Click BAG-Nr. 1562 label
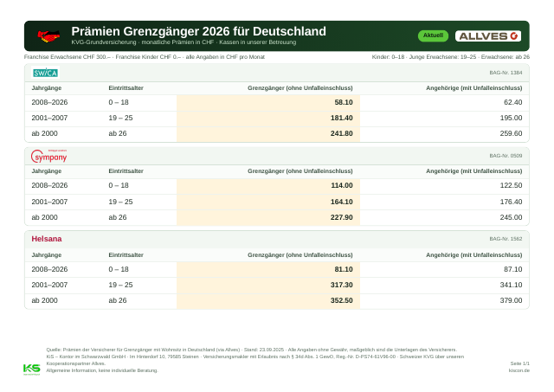554x392 pixels. point(506,239)
